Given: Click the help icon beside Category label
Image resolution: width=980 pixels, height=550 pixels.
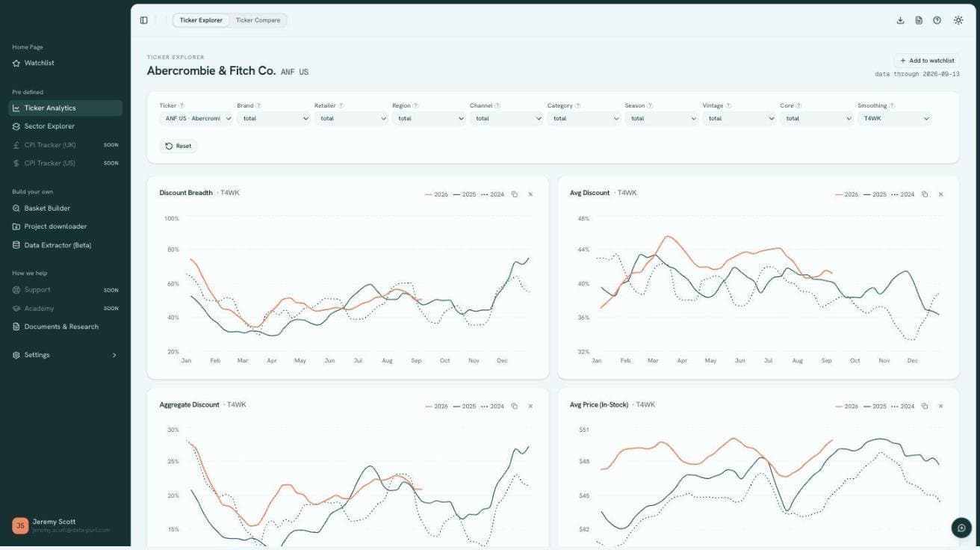Looking at the screenshot, I should click(578, 106).
